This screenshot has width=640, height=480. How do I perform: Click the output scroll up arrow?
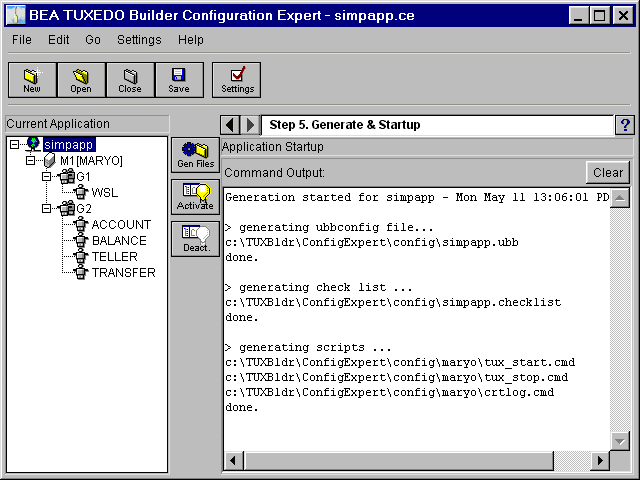pos(620,198)
